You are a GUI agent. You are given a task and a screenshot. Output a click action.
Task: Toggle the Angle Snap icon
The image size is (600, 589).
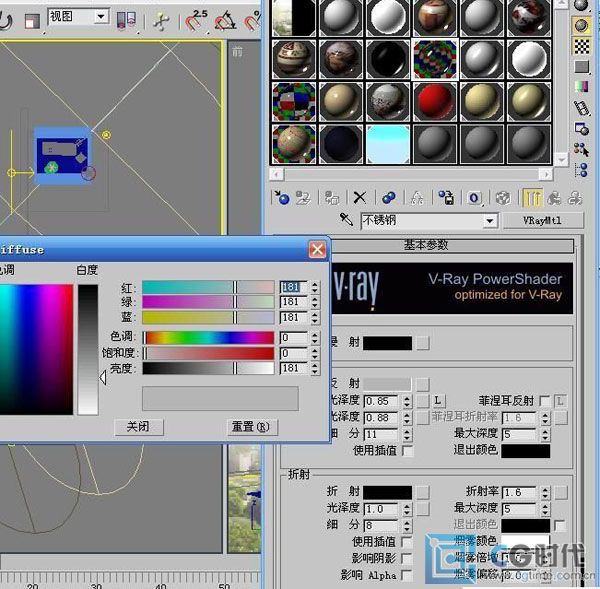[x=225, y=21]
